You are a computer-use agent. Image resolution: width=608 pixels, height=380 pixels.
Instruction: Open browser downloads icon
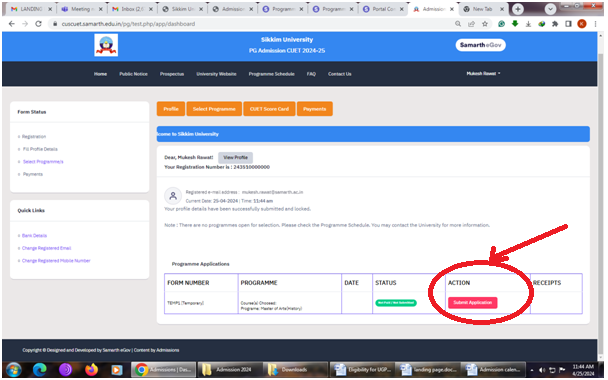click(x=528, y=24)
